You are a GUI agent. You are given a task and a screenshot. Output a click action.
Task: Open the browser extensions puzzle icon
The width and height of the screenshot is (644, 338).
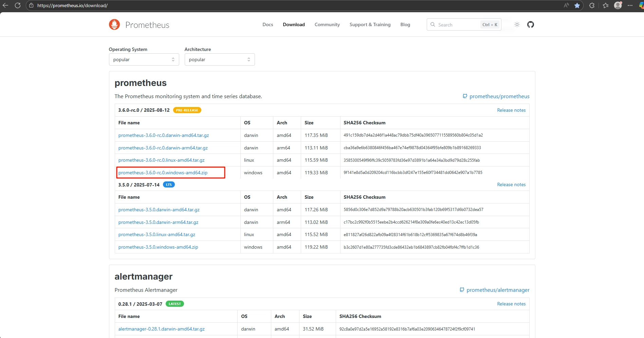(592, 5)
